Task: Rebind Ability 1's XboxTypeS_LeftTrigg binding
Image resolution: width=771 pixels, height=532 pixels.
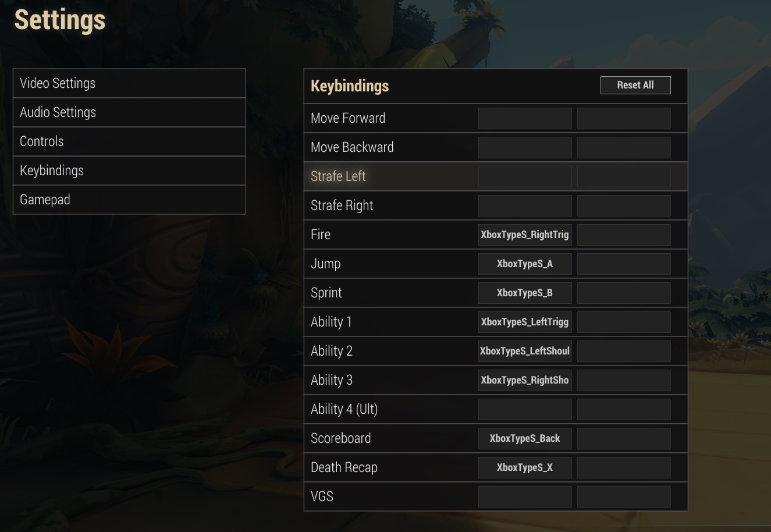Action: [525, 322]
